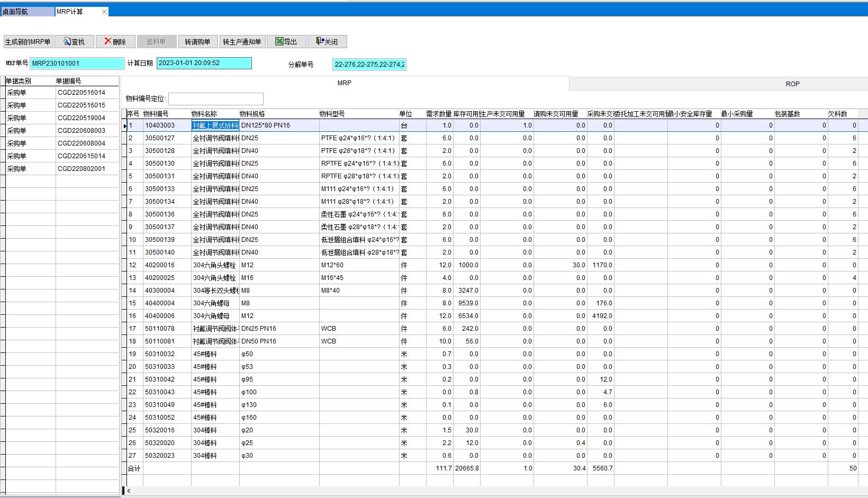The image size is (868, 498).
Task: Click the 计算日期 field
Action: (204, 63)
